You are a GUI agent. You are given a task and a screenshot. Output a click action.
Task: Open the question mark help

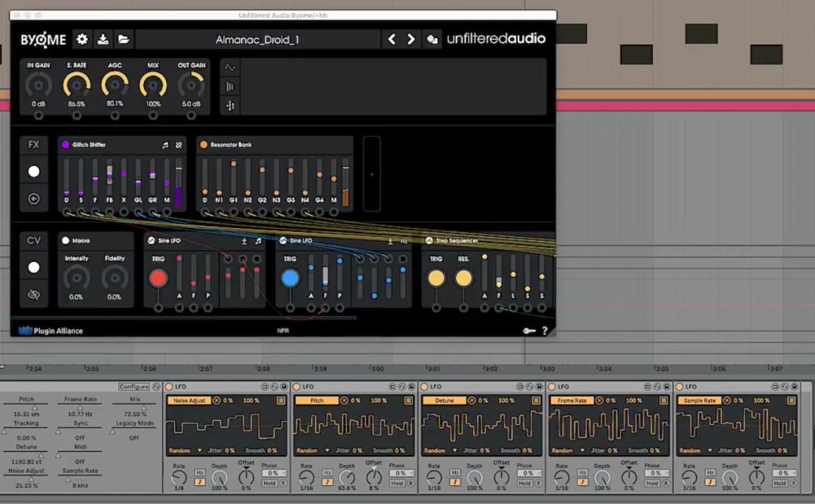pyautogui.click(x=545, y=330)
